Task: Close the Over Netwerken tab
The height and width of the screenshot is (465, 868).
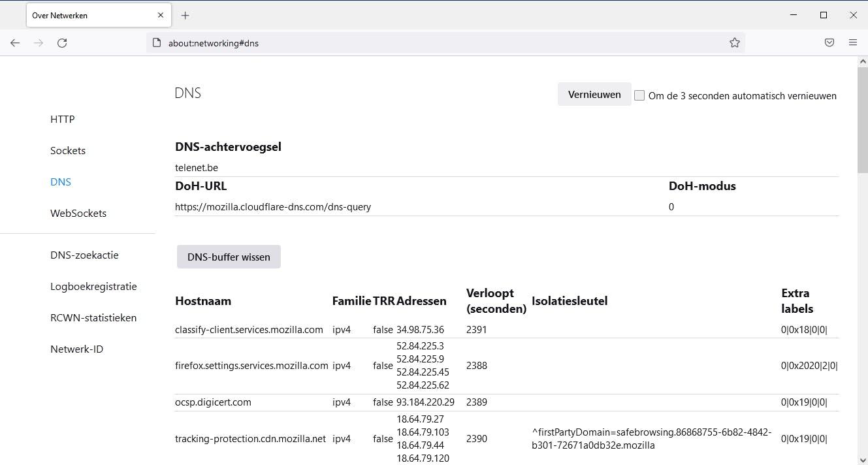Action: click(x=160, y=14)
